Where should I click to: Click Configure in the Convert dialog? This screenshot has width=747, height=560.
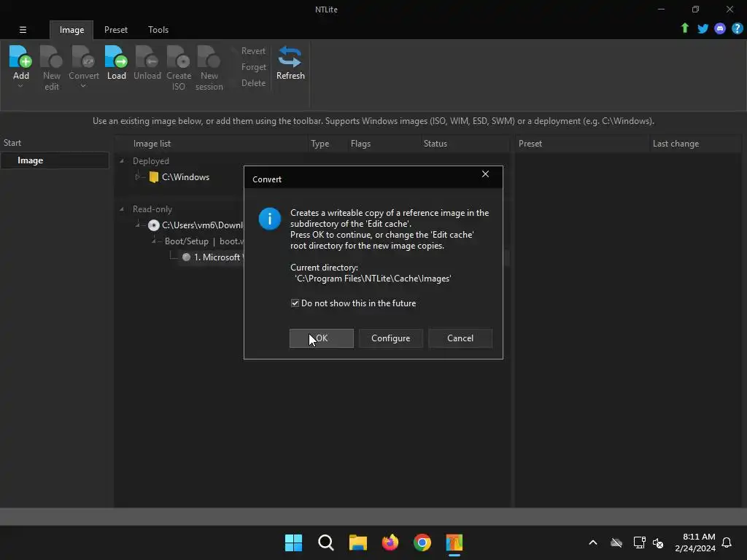(391, 338)
